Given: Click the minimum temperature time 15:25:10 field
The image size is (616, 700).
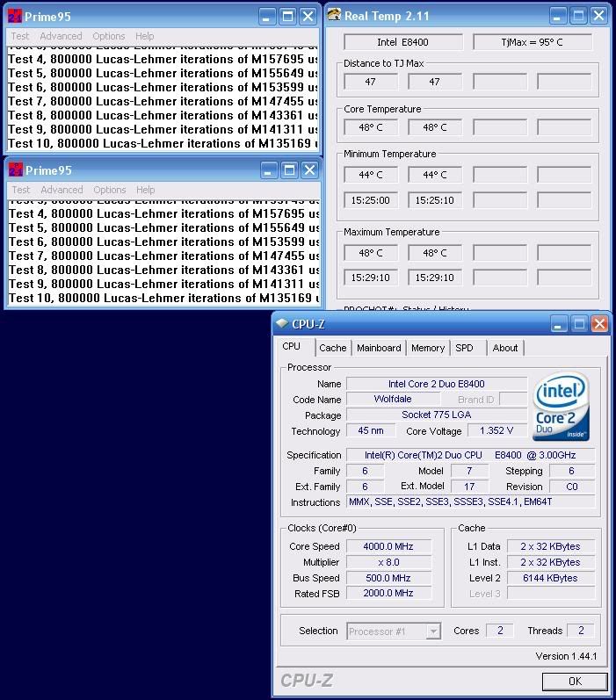Looking at the screenshot, I should click(435, 200).
